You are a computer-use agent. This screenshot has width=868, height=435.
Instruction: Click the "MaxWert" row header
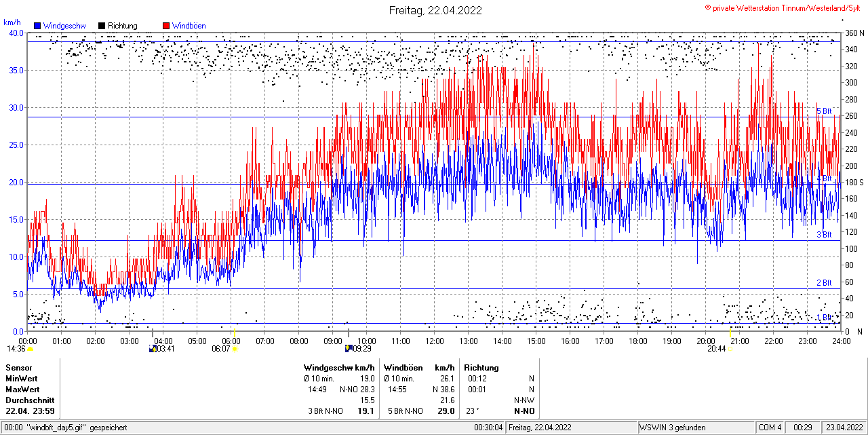click(22, 390)
